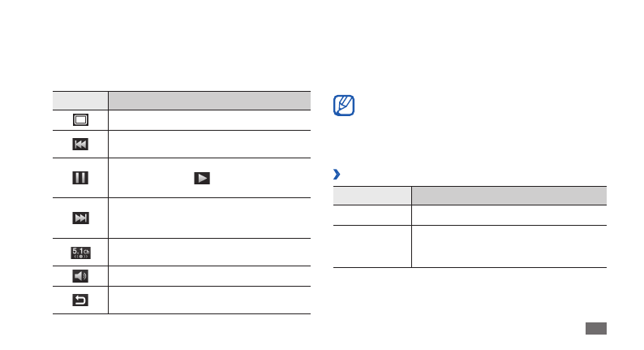Viewport: 644px width, 350px height.
Task: Select the description cell beside the 5.1ch icon
Action: pos(210,252)
